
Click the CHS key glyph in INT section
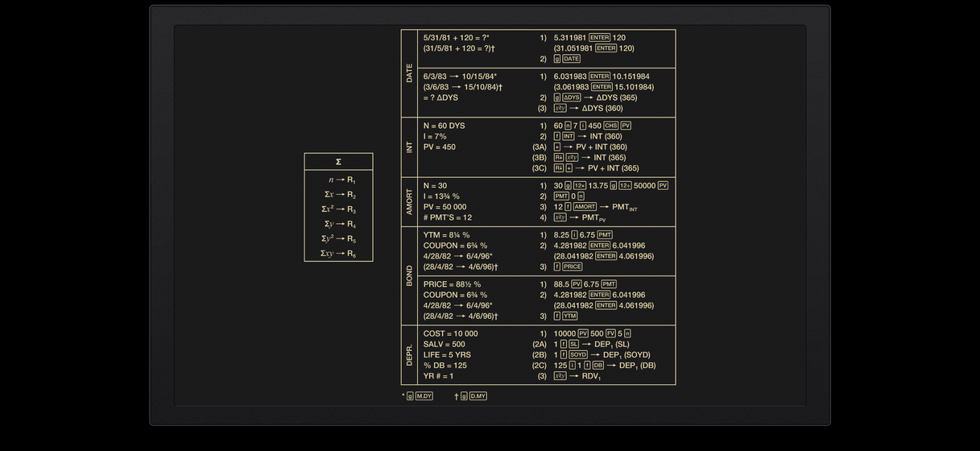pos(610,126)
